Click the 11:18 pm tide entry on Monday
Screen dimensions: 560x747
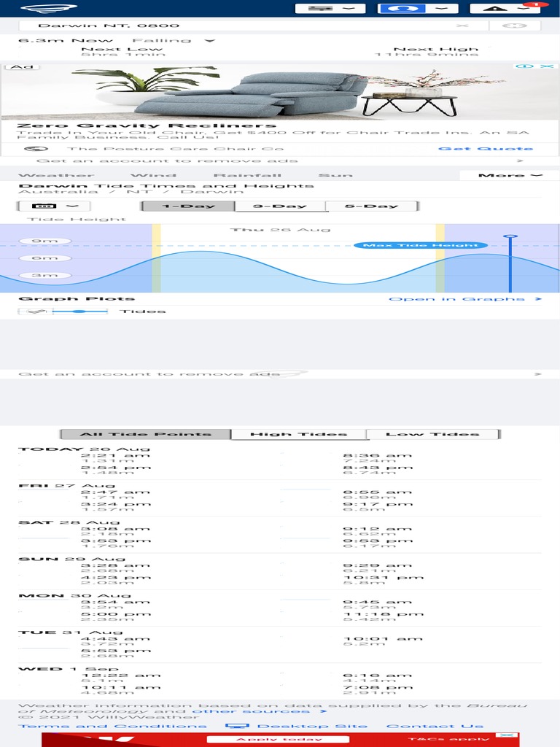(x=383, y=617)
